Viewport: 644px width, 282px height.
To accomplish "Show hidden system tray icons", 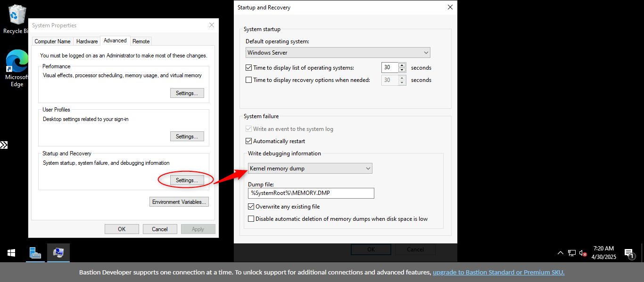I will [x=561, y=253].
